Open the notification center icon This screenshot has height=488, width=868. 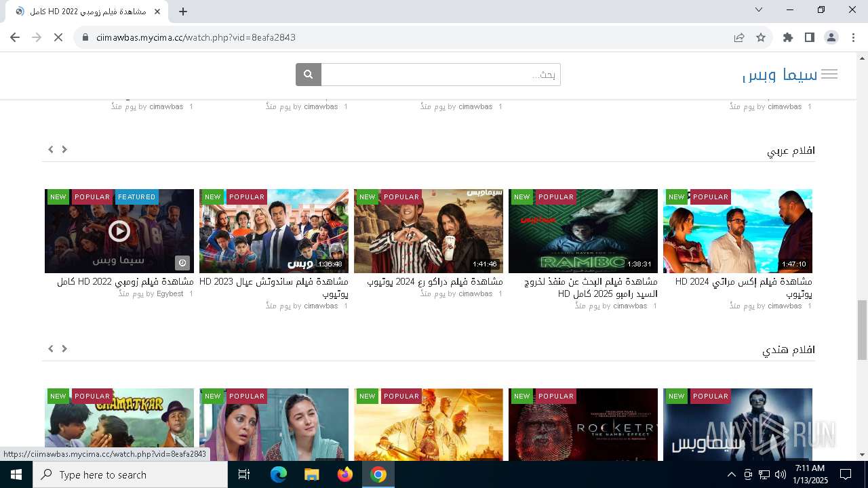[x=846, y=474]
